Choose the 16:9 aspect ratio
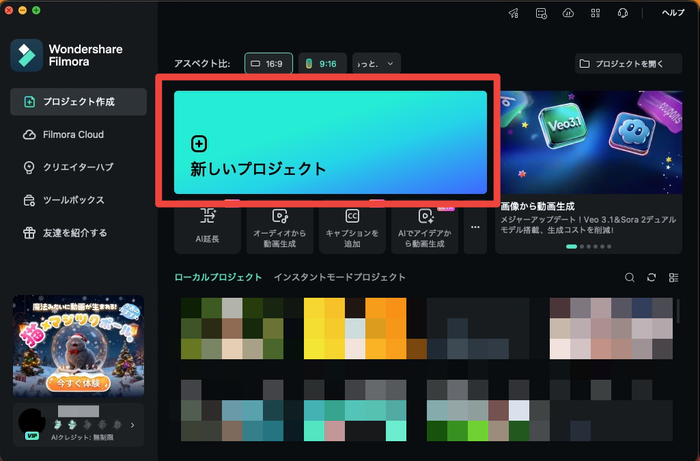Viewport: 700px width, 461px height. pyautogui.click(x=269, y=64)
